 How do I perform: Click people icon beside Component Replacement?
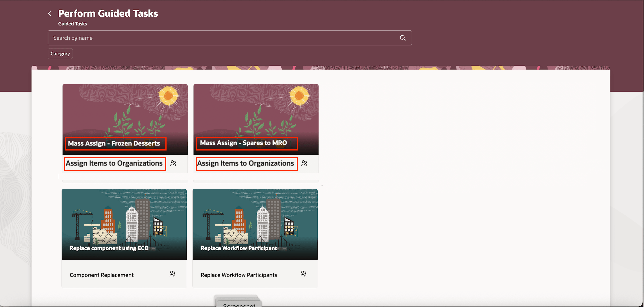pyautogui.click(x=173, y=274)
